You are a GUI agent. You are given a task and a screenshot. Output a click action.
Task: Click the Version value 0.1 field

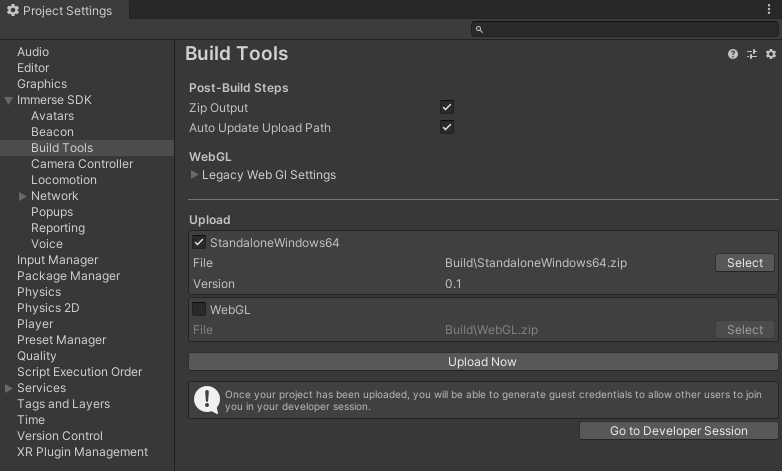[453, 284]
